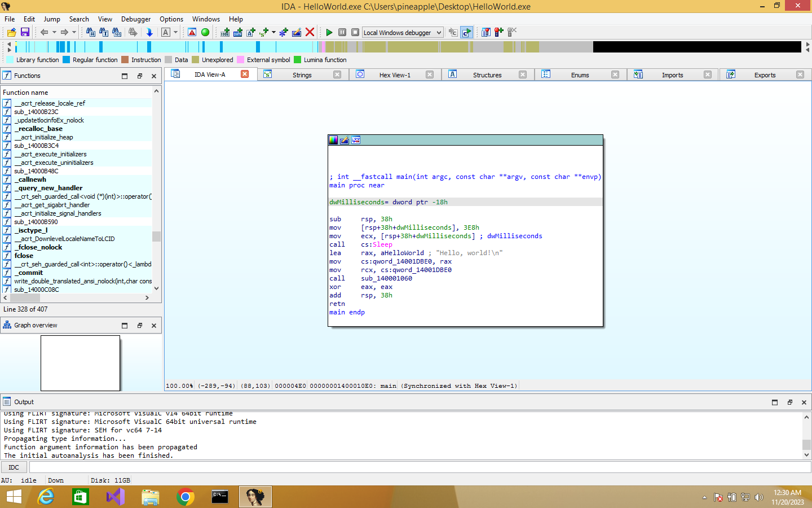812x508 pixels.
Task: Click the green circle toolbar icon
Action: pyautogui.click(x=205, y=32)
